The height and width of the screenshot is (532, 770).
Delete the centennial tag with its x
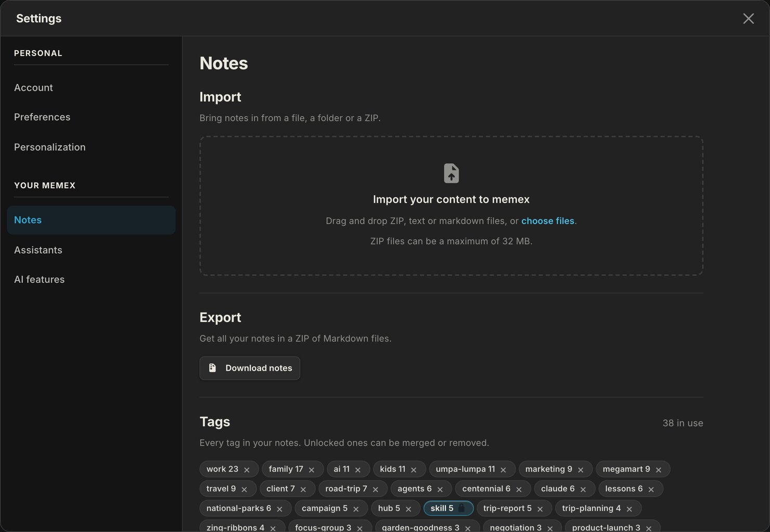[x=519, y=489]
